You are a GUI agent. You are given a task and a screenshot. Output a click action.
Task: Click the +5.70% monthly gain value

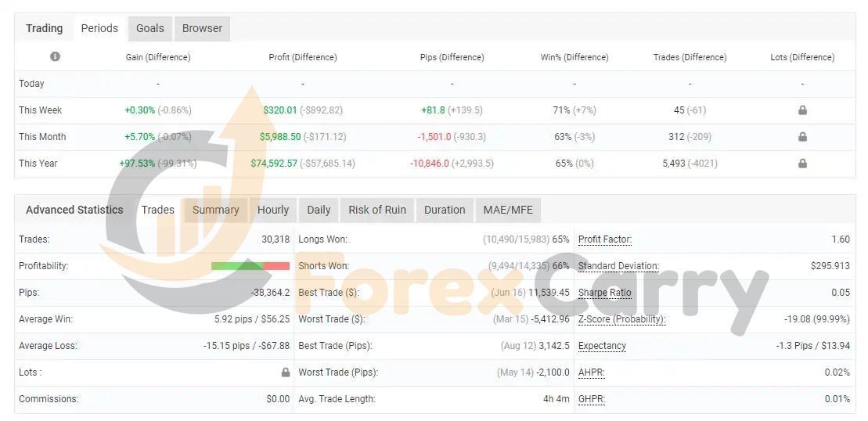139,137
